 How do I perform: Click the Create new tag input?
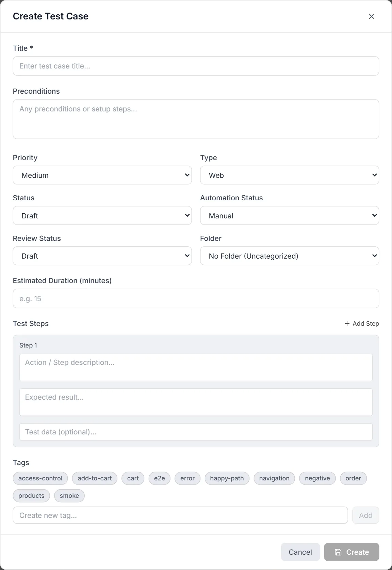point(180,515)
